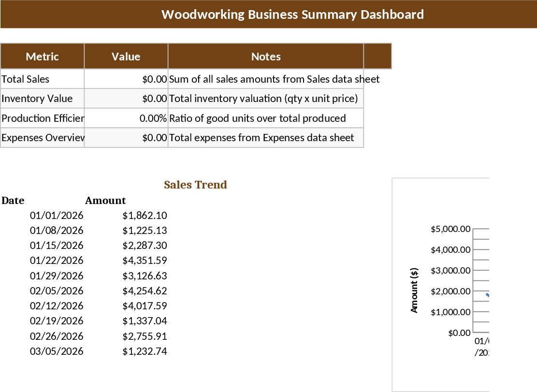Click the Metric column header
The height and width of the screenshot is (392, 537).
(x=42, y=56)
